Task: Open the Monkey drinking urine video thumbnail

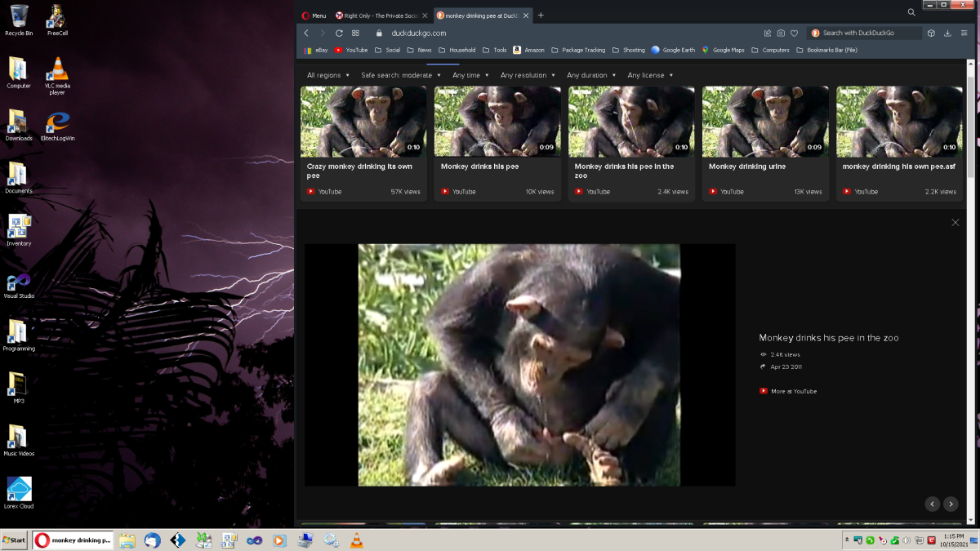Action: 765,122
